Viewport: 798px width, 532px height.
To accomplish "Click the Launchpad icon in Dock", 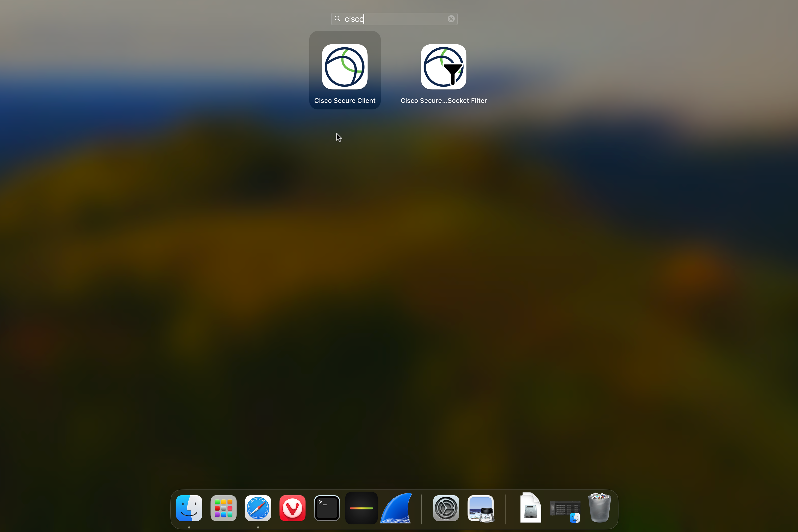I will pos(223,508).
